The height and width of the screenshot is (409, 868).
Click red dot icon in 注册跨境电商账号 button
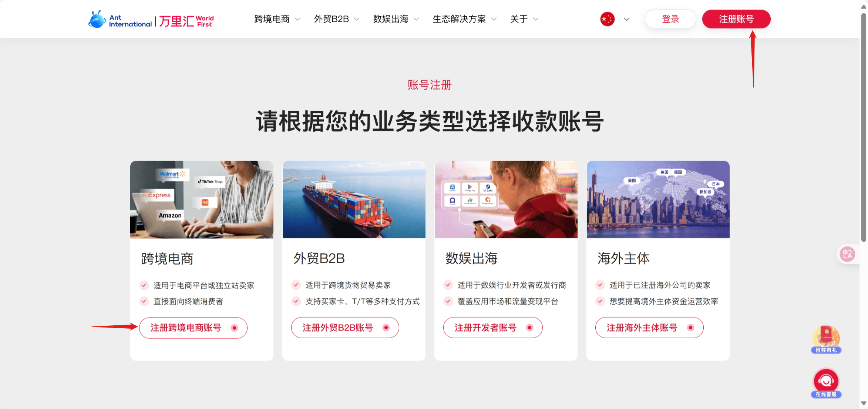click(234, 328)
